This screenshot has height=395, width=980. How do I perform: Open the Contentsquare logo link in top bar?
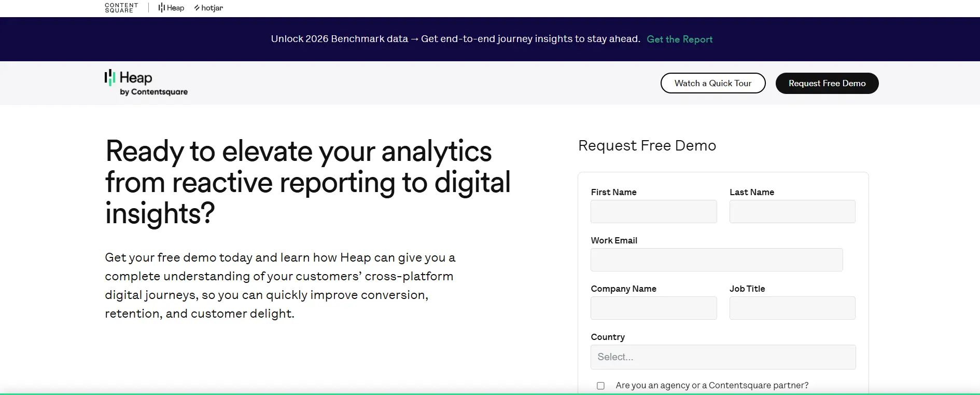click(121, 8)
